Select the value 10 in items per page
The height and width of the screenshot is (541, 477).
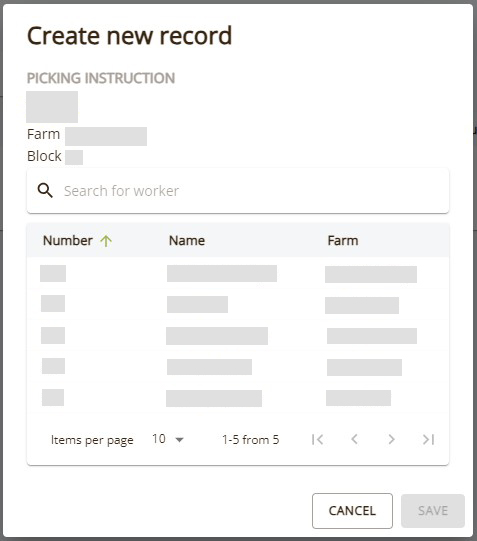159,439
